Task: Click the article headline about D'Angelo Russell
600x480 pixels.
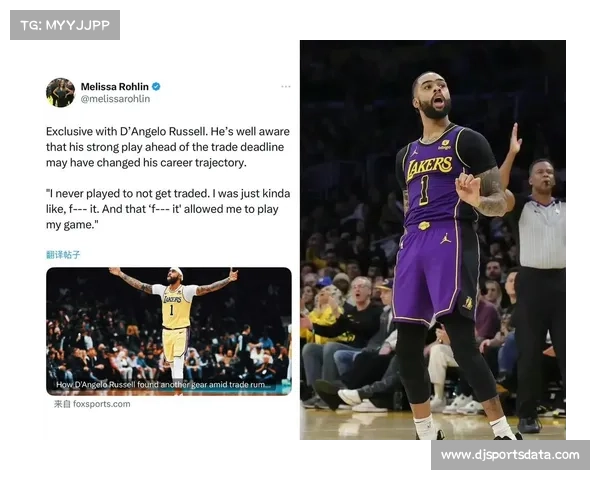Action: [x=163, y=385]
